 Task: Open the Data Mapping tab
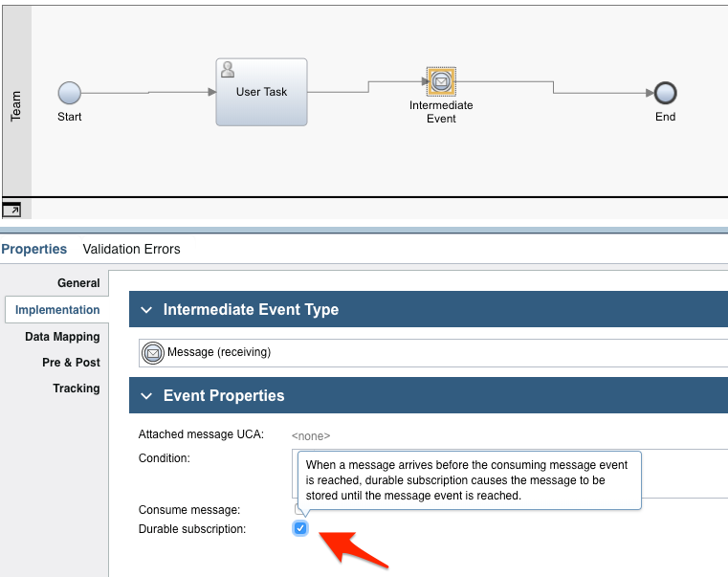tap(62, 337)
